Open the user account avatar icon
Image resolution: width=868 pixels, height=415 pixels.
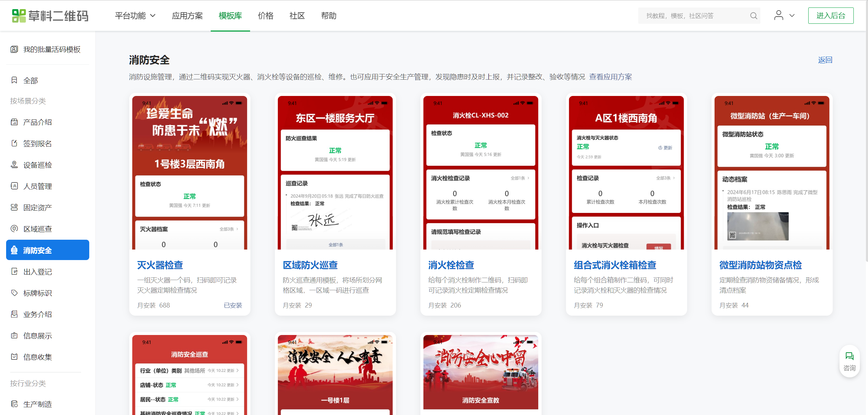coord(778,15)
